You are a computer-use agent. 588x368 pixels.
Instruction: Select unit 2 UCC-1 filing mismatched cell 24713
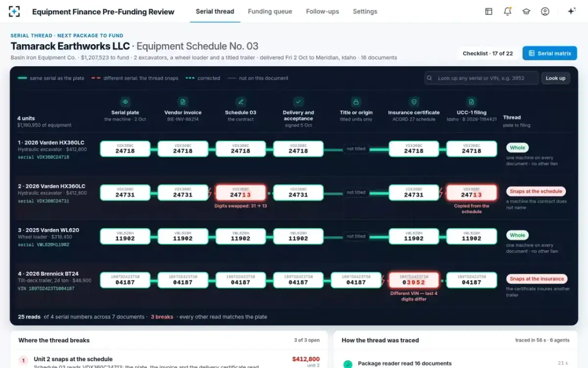[x=471, y=192]
